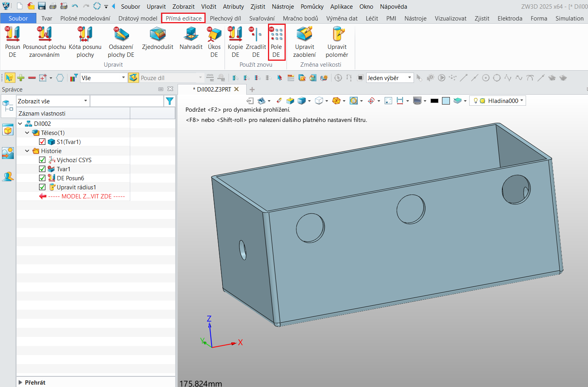Click the undo arrow in title toolbar

point(75,6)
